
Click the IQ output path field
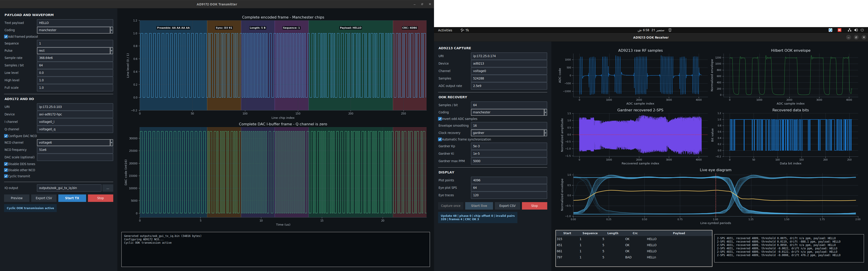(x=69, y=188)
